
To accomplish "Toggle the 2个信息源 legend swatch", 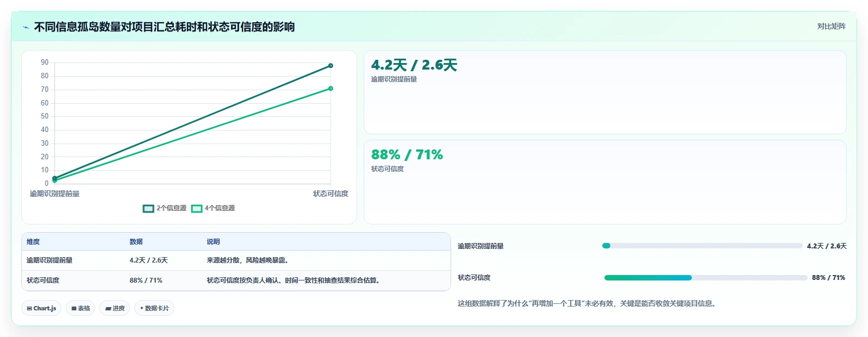I will pos(148,209).
